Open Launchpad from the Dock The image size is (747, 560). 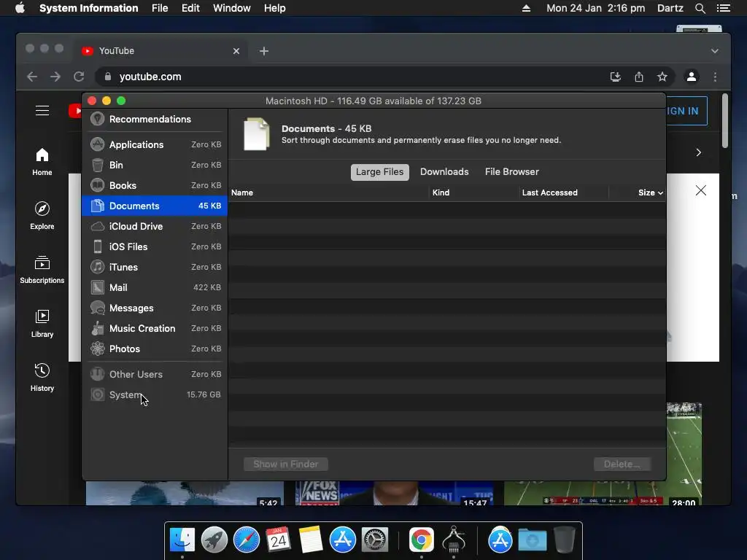pos(214,540)
